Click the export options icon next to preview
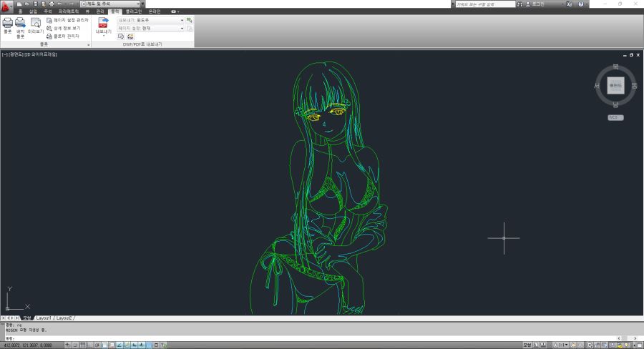Screen dimensions: 644x349 tap(130, 36)
